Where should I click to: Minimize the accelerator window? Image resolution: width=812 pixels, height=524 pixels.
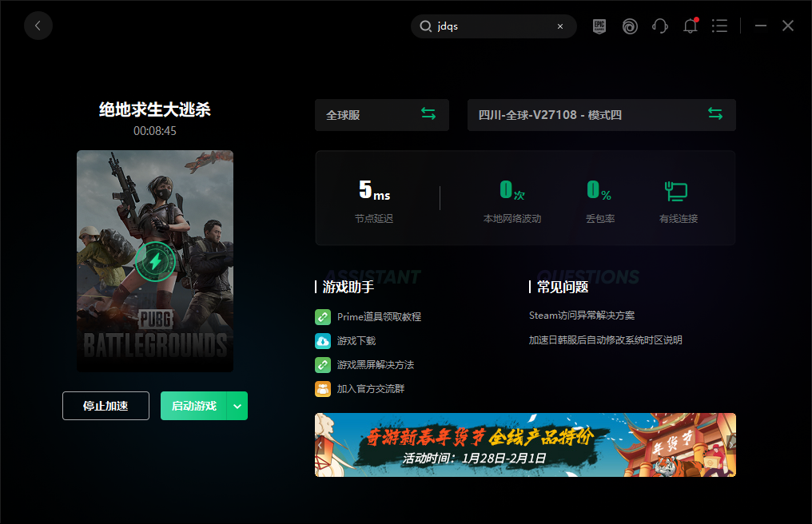pos(760,26)
